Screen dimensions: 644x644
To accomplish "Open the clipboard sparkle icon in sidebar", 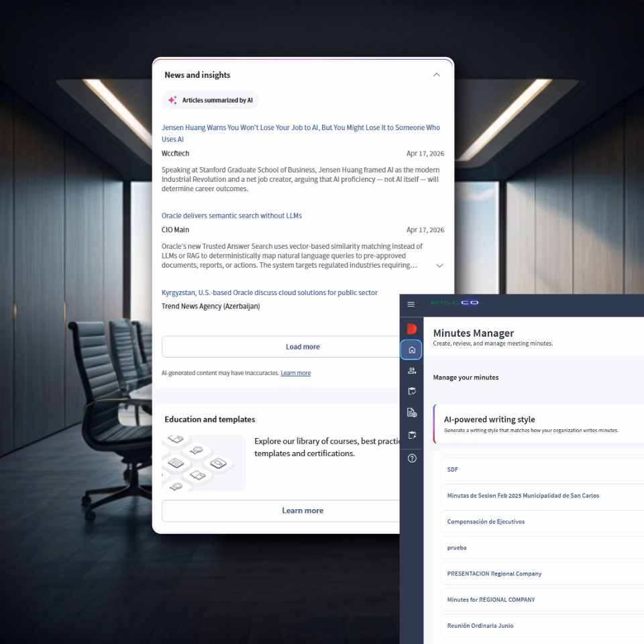I will pyautogui.click(x=411, y=435).
